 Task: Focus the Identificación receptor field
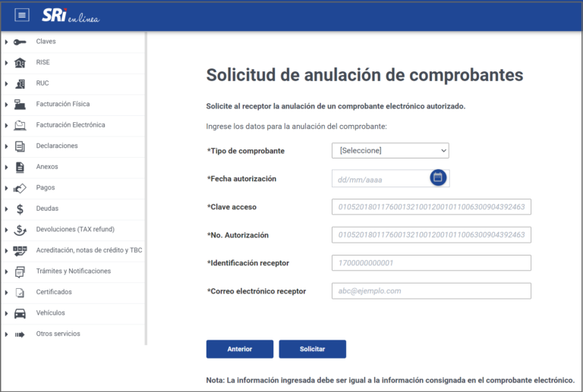click(x=431, y=263)
